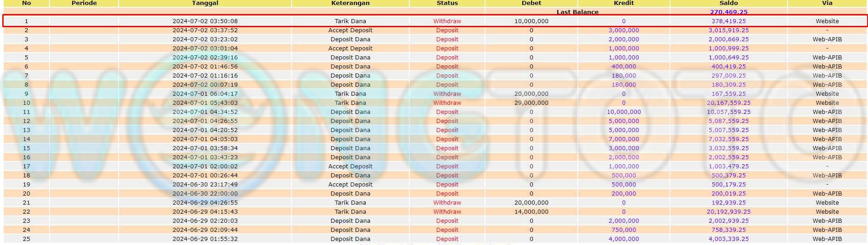
Task: Click the Saldo column header
Action: 729,3
